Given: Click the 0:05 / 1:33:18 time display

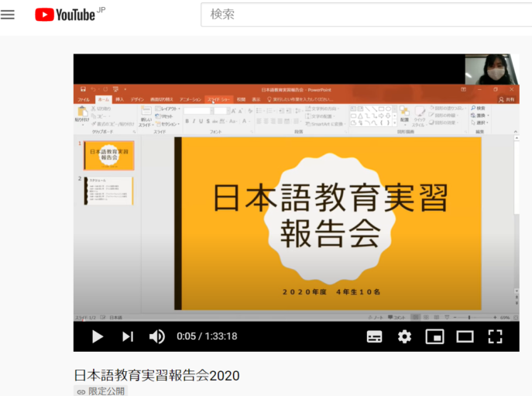Looking at the screenshot, I should click(x=207, y=336).
